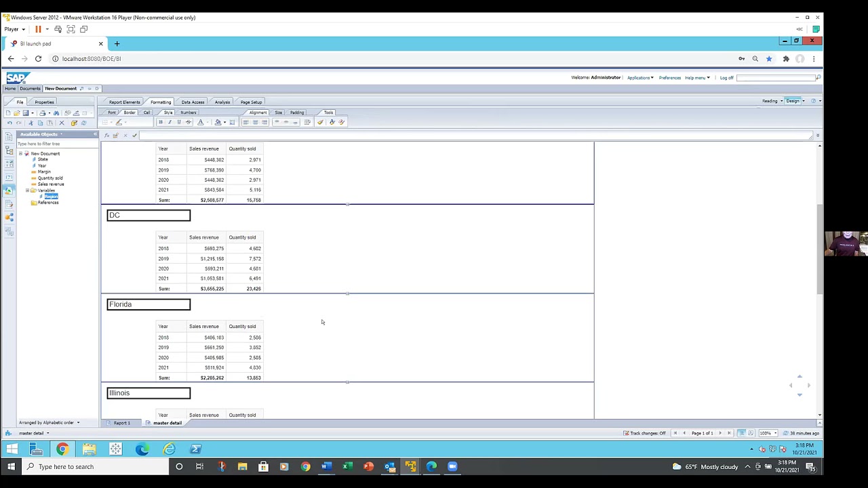The height and width of the screenshot is (488, 868).
Task: Click the Delete X icon in toolbar
Action: click(62, 123)
